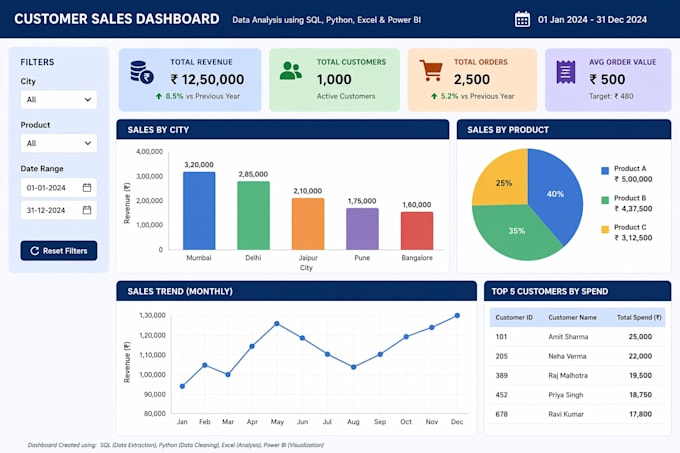This screenshot has width=680, height=453.
Task: Click the calendar icon in the header
Action: (x=522, y=20)
